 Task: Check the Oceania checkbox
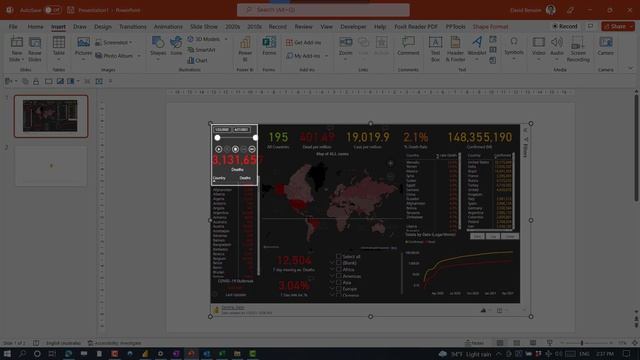pyautogui.click(x=338, y=295)
